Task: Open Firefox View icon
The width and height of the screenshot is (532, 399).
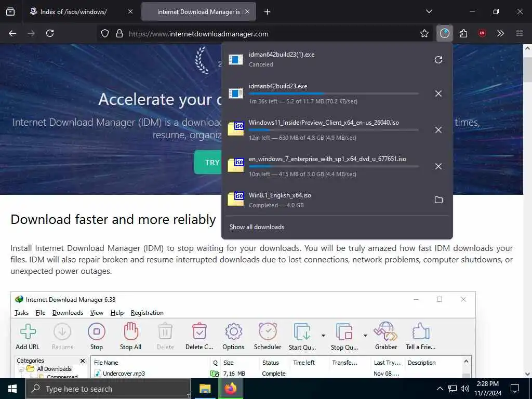Action: (x=10, y=11)
